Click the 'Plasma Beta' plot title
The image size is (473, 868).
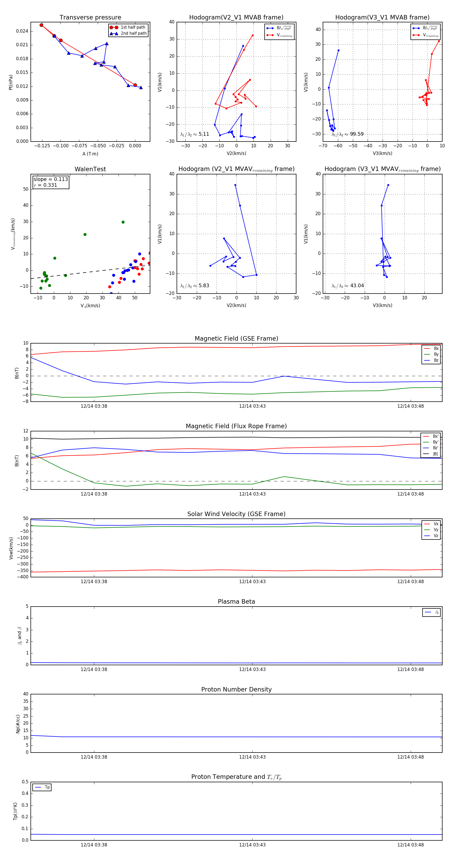tap(236, 602)
